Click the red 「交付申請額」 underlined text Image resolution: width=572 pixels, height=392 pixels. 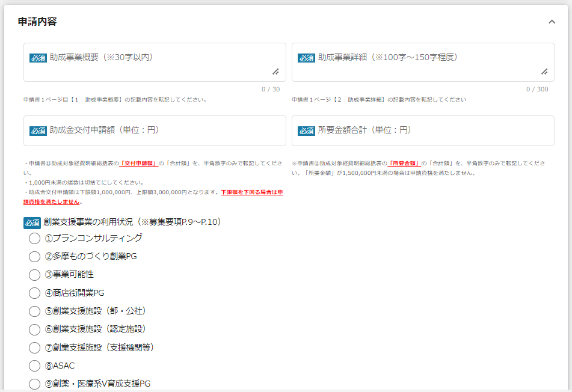point(138,163)
